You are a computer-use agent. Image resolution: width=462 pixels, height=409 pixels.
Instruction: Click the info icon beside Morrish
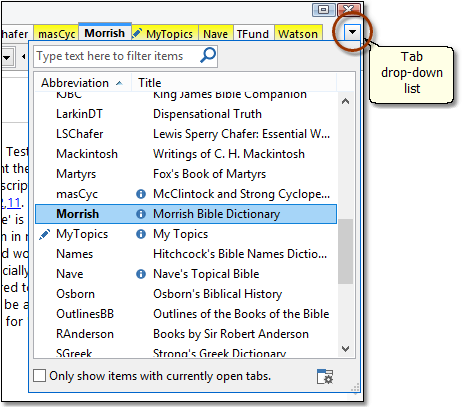pyautogui.click(x=141, y=214)
